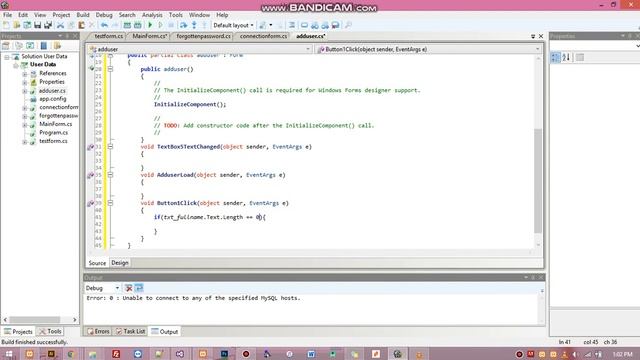Click the Step Into debug icon

(x=194, y=25)
